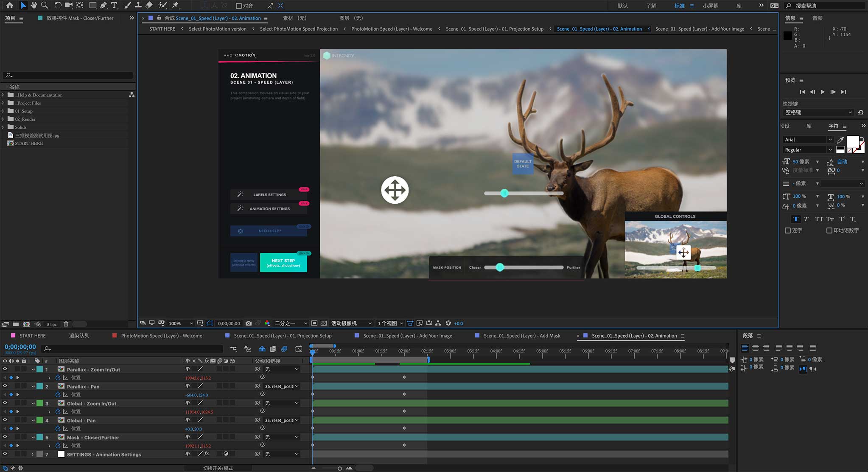Open the timeline Graph Editor
Screen dimensions: 868x472
pos(299,349)
